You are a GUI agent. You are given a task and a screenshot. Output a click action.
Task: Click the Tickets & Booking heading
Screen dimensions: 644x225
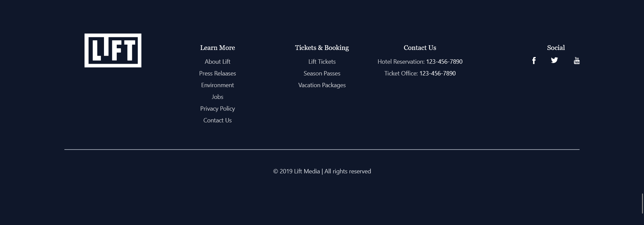[322, 48]
